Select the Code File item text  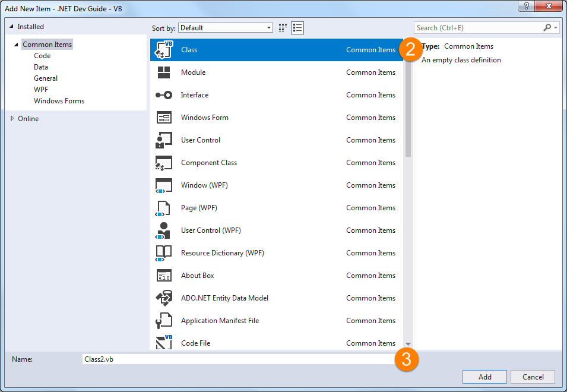195,343
